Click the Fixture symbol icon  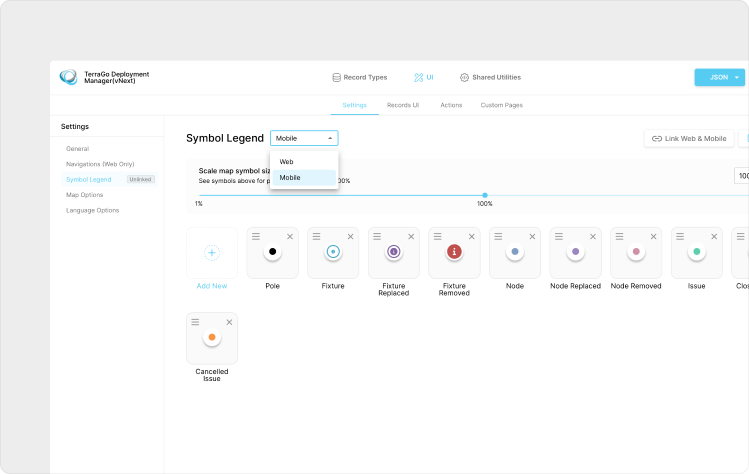(333, 252)
